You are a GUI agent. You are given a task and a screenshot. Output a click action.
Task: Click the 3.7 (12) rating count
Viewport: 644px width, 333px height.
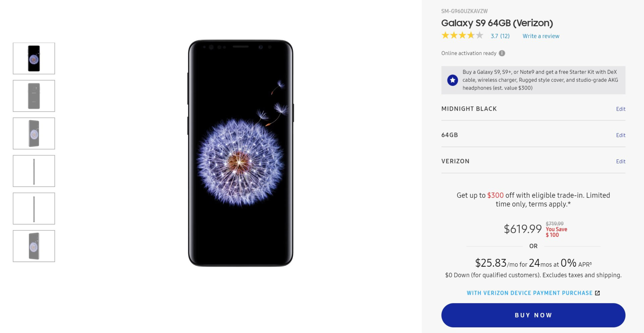(x=500, y=36)
